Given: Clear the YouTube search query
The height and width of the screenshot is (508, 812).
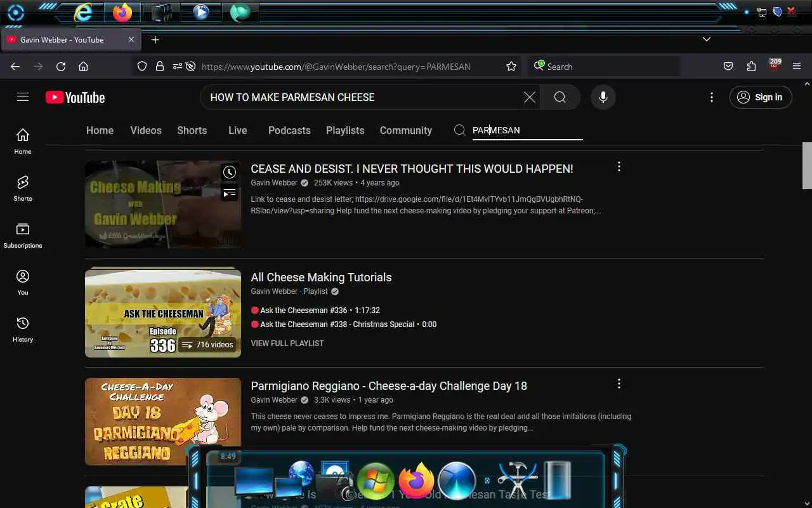Looking at the screenshot, I should pyautogui.click(x=529, y=97).
